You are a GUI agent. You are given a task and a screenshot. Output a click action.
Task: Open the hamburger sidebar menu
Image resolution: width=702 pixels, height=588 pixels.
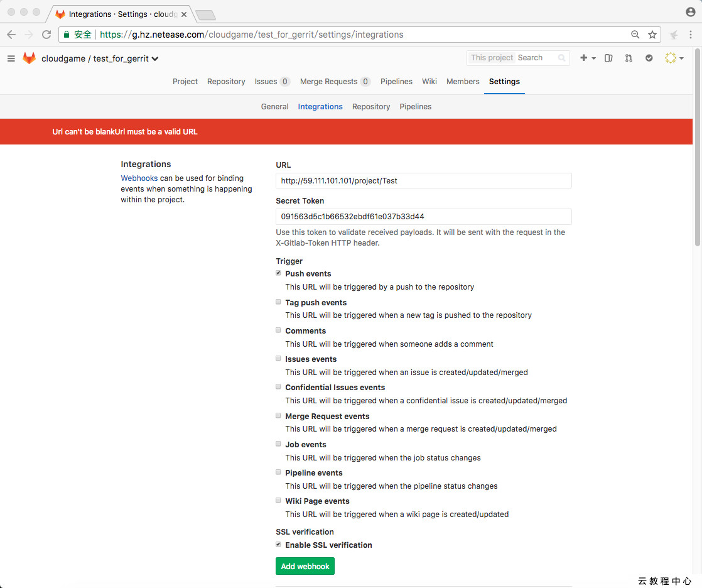(11, 58)
